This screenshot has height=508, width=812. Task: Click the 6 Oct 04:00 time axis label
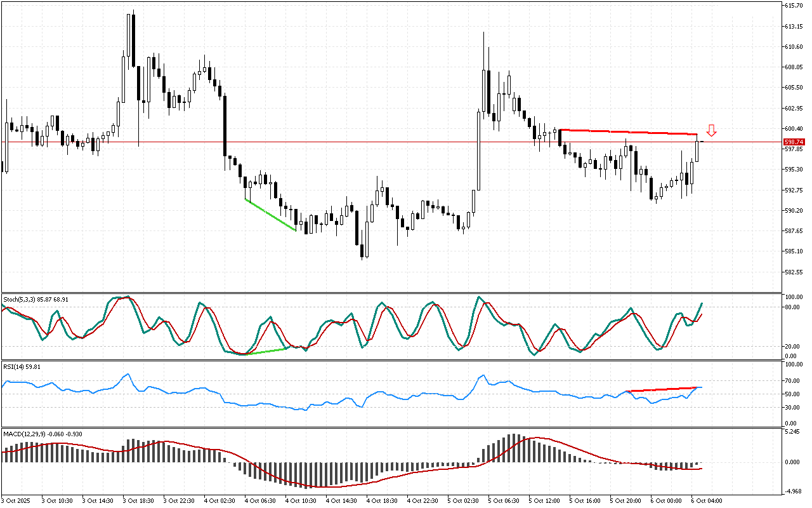coord(706,500)
